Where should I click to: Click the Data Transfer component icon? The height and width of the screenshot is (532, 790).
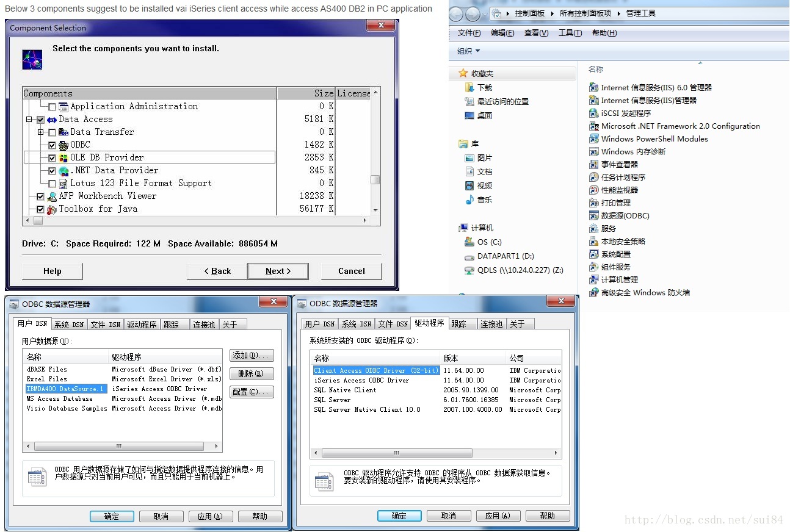63,132
